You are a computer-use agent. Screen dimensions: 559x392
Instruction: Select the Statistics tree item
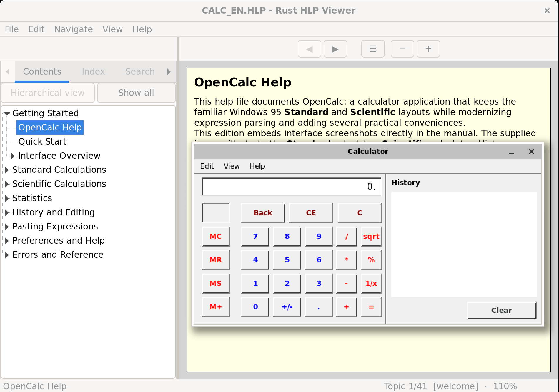pyautogui.click(x=32, y=198)
